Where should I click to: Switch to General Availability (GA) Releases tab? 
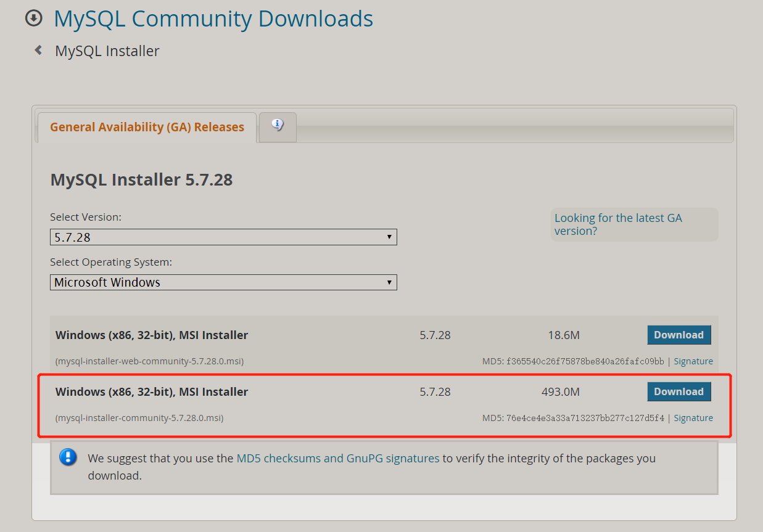(147, 128)
